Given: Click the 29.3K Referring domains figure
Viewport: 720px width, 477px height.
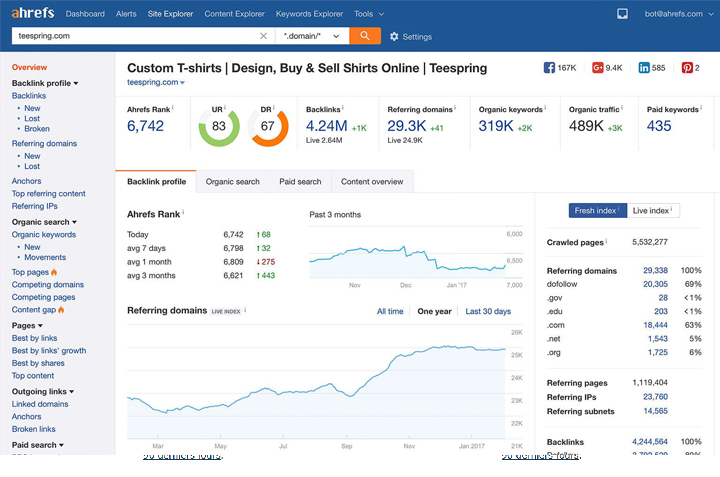Looking at the screenshot, I should tap(406, 126).
